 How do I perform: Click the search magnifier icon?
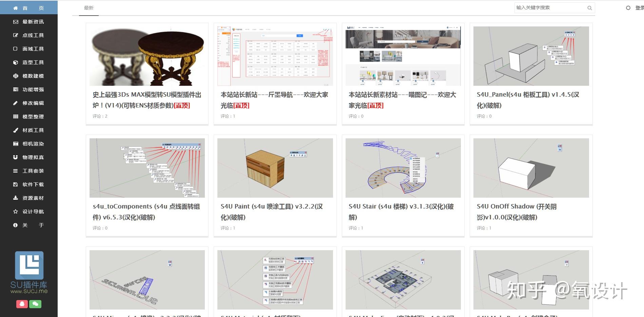click(589, 8)
